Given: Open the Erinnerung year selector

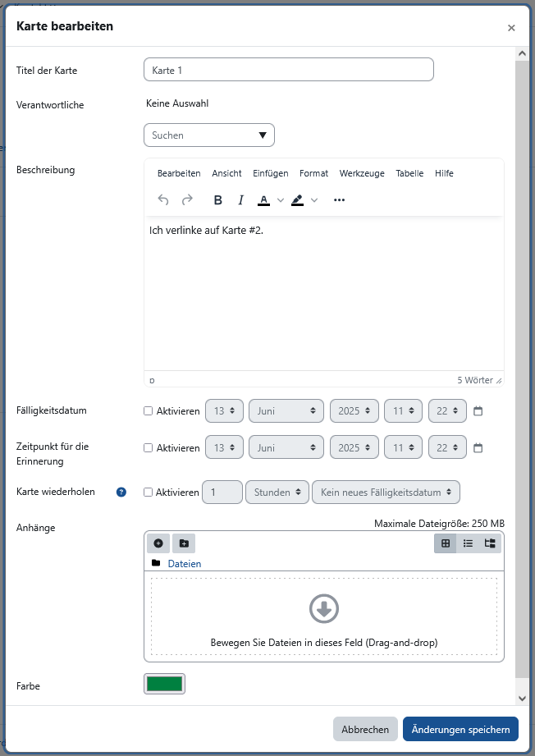Looking at the screenshot, I should tap(354, 447).
